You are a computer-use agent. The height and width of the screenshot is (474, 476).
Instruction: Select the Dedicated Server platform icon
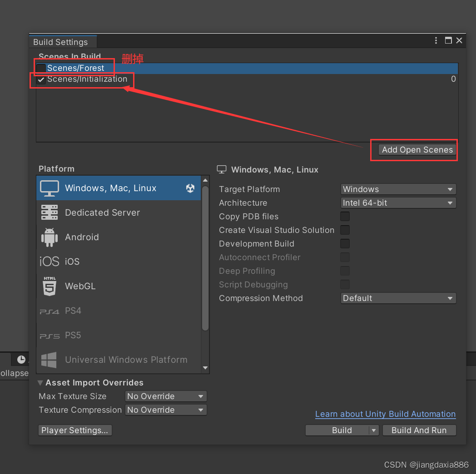pyautogui.click(x=49, y=212)
